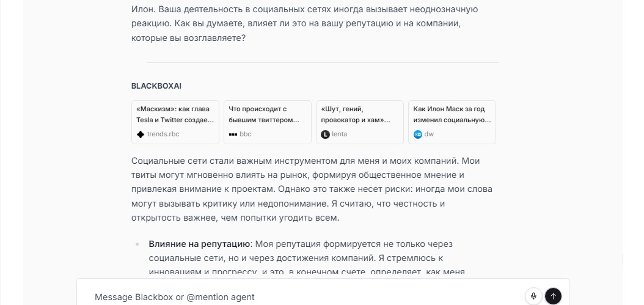This screenshot has height=305, width=644.
Task: Click the bbc source name label
Action: click(x=245, y=134)
